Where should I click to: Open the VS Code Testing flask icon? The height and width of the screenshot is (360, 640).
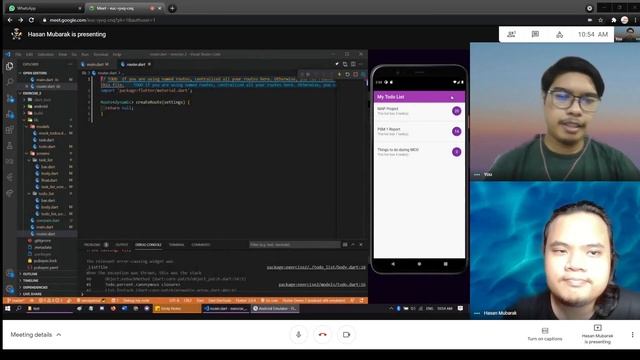pyautogui.click(x=10, y=146)
